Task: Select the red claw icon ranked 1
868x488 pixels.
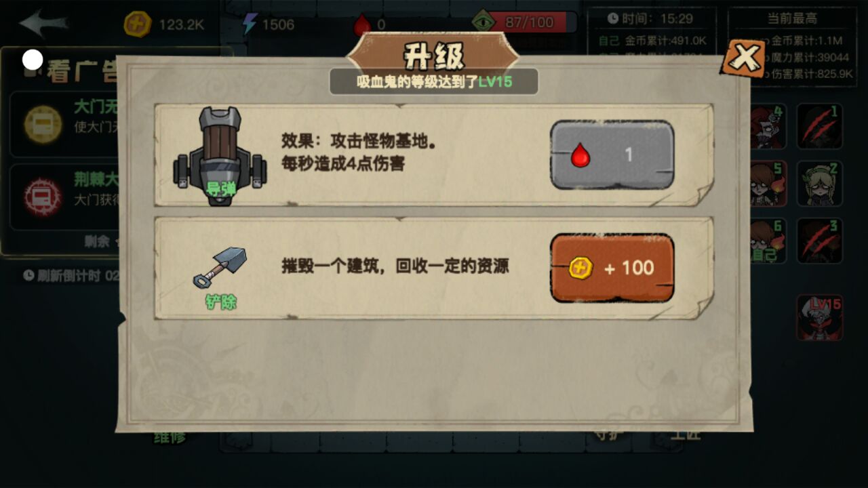Action: (820, 126)
